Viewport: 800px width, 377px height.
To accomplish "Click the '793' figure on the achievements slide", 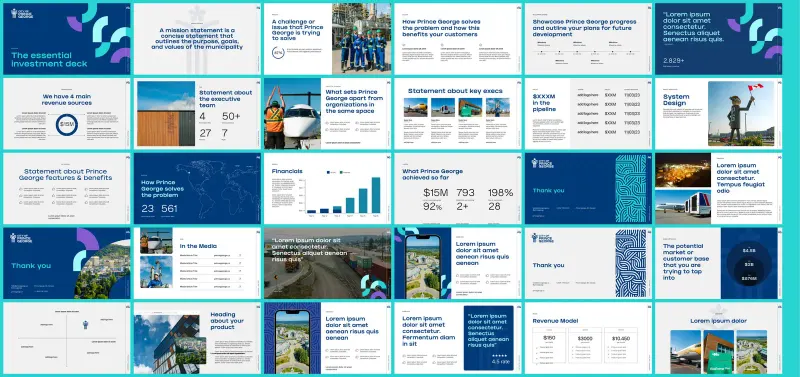I will point(465,192).
